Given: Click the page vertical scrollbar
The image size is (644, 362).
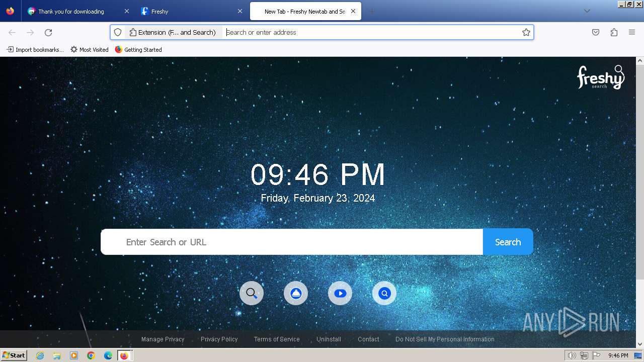Looking at the screenshot, I should click(x=640, y=171).
